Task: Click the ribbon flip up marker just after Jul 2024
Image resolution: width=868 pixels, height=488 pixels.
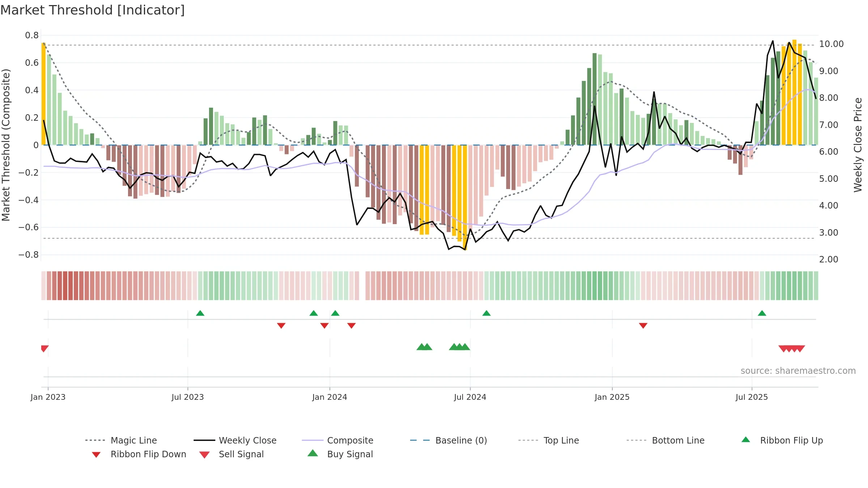Action: point(486,313)
